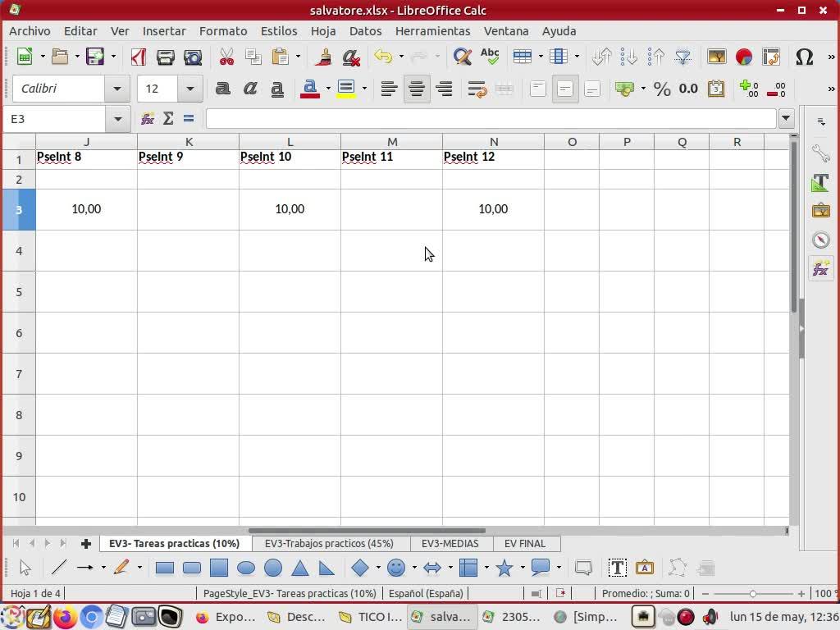
Task: Align cell text right
Action: (x=444, y=89)
